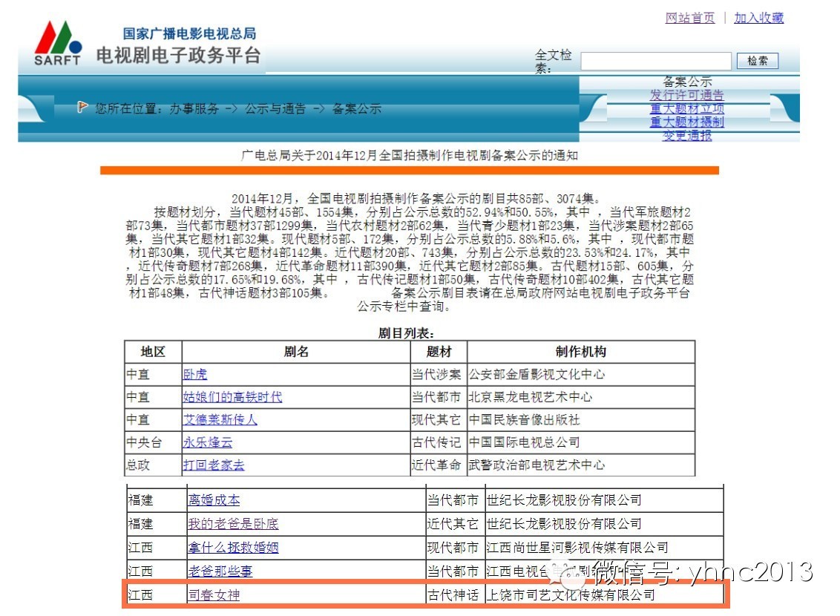Open the 永乐烽云 drama entry
Image resolution: width=840 pixels, height=616 pixels.
[x=208, y=442]
